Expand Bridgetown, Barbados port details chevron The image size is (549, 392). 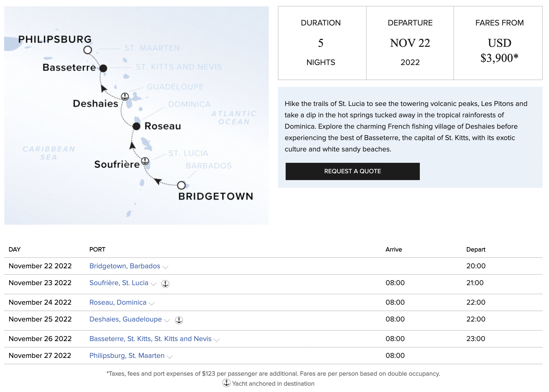coord(165,267)
